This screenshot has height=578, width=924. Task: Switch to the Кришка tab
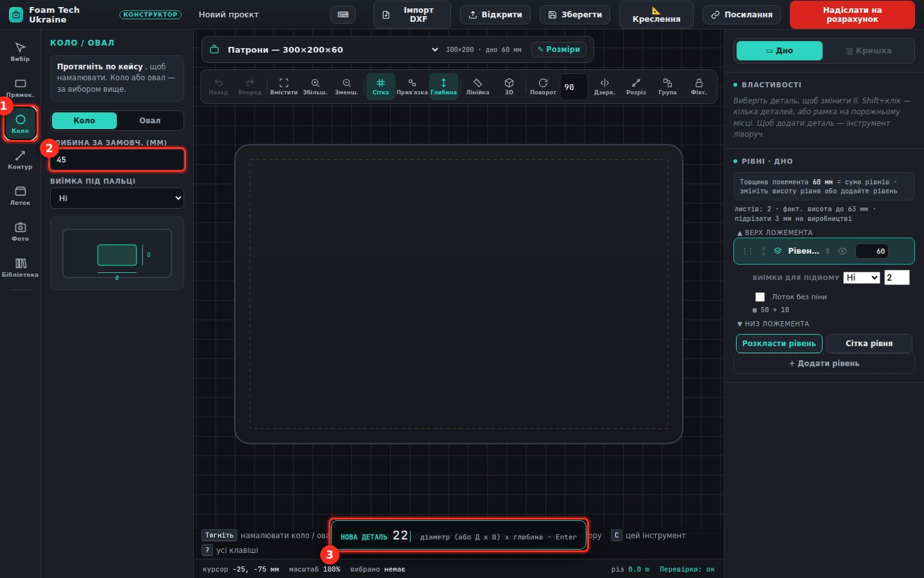(869, 51)
